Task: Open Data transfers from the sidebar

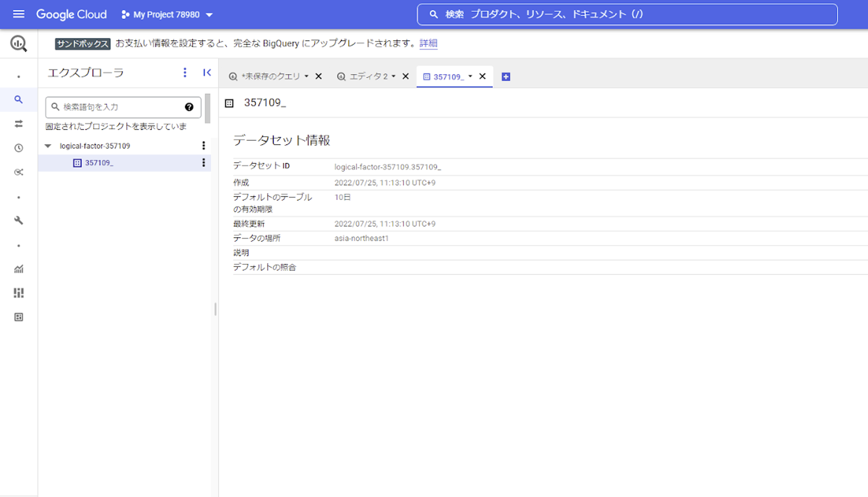Action: (19, 124)
